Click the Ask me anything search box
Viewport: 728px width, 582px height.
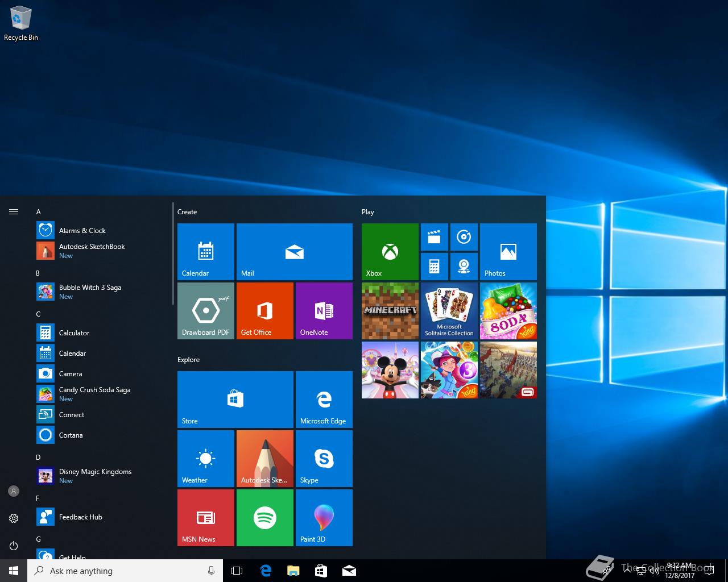pos(125,571)
